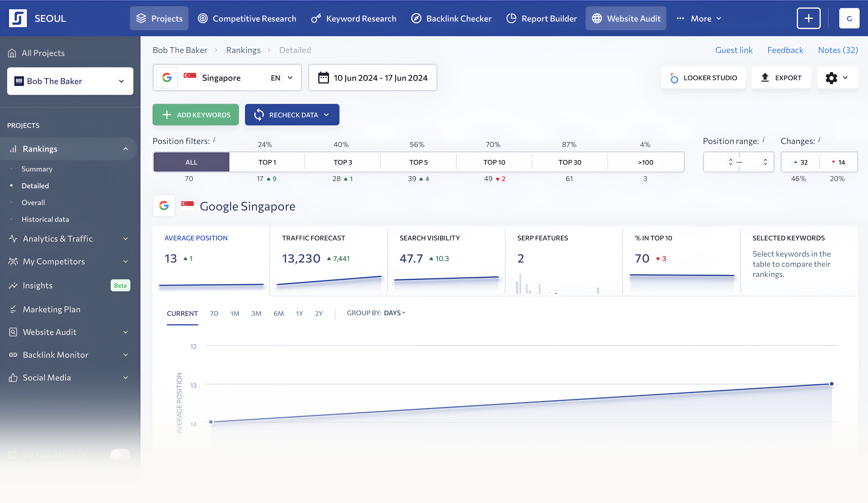Click the My Competitors people icon
The height and width of the screenshot is (503, 868).
tap(13, 261)
